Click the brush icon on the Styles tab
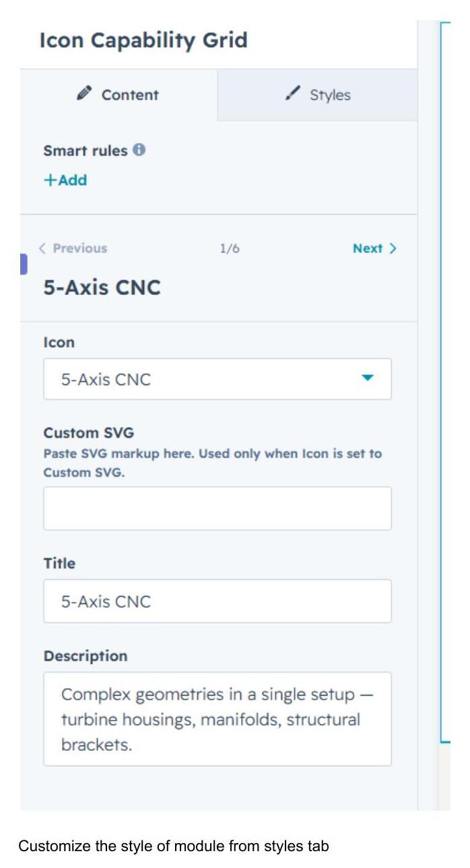The image size is (470, 868). click(292, 94)
